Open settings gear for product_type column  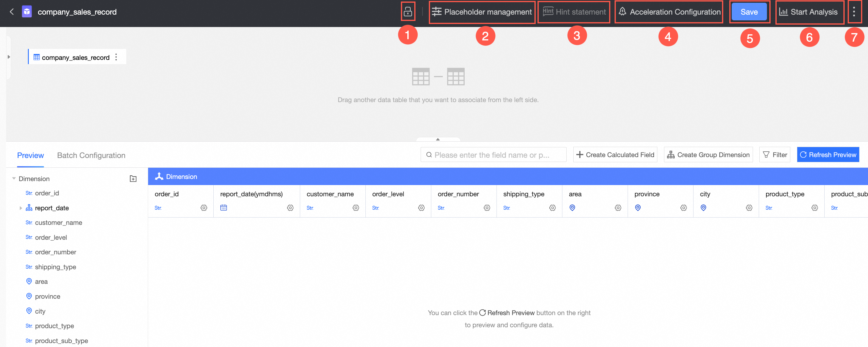coord(815,208)
